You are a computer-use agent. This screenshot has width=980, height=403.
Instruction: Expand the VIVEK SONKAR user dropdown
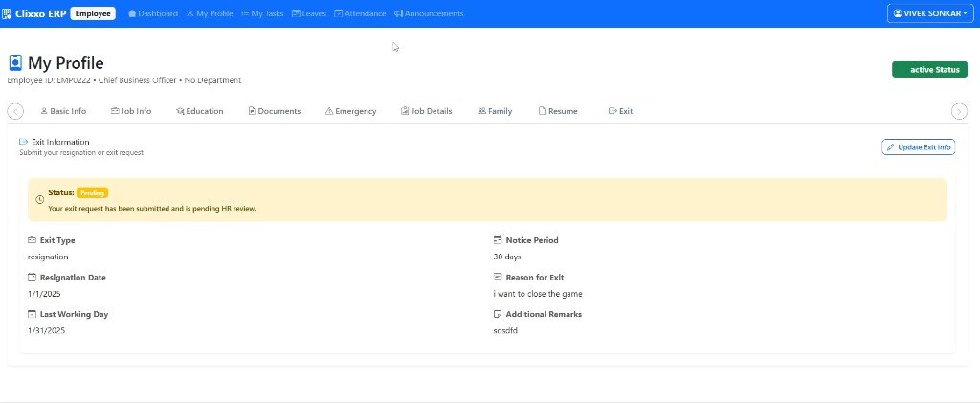(x=930, y=13)
